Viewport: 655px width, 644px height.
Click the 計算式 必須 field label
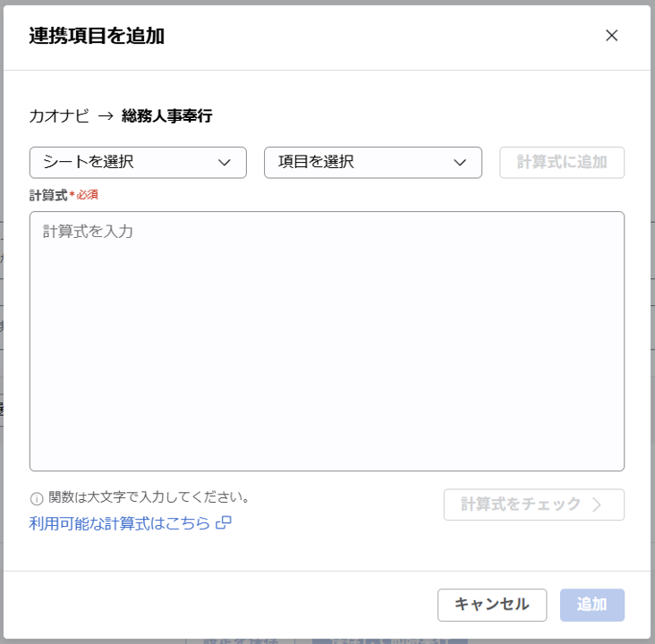pyautogui.click(x=64, y=195)
